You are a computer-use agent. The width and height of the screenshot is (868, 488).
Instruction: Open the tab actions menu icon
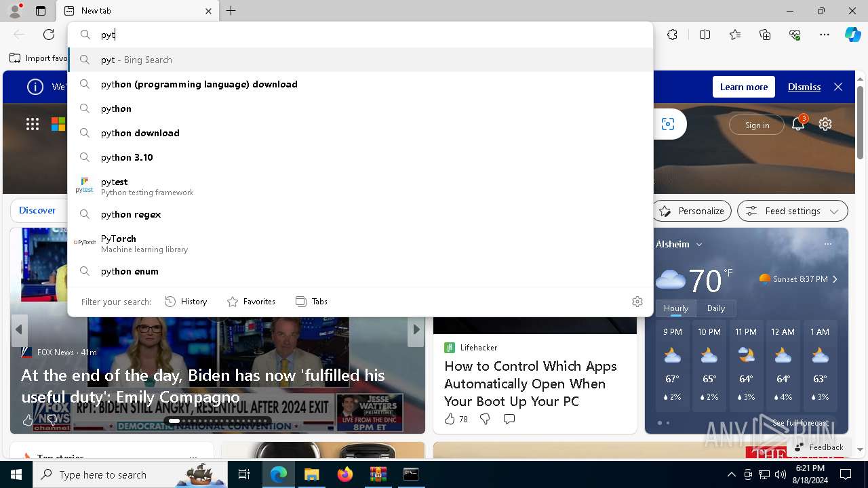41,11
